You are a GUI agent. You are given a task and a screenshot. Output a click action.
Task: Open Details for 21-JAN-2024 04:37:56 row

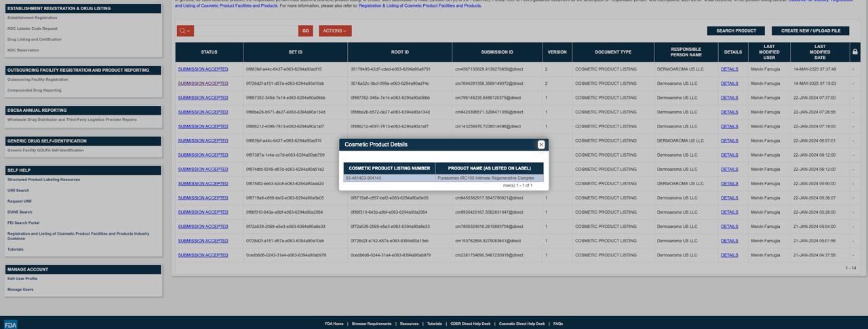coord(730,255)
